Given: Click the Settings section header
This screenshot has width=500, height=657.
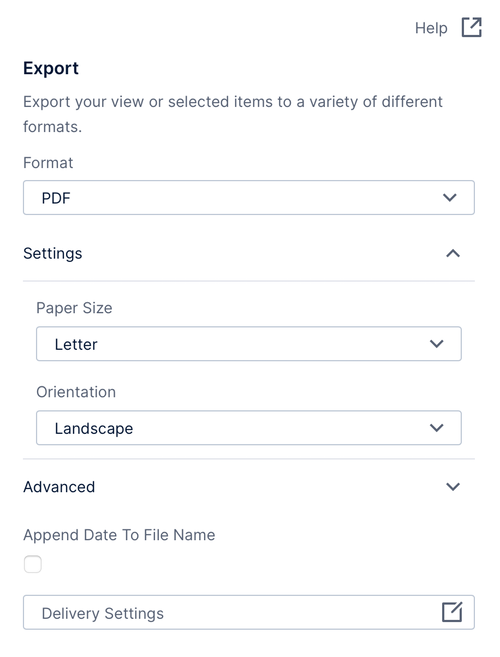Looking at the screenshot, I should pyautogui.click(x=249, y=253).
